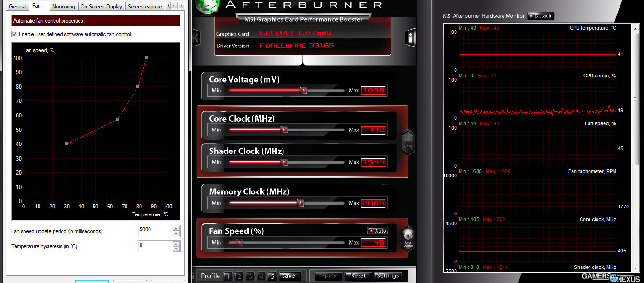Launch Kombustor via the K icon

click(195, 38)
